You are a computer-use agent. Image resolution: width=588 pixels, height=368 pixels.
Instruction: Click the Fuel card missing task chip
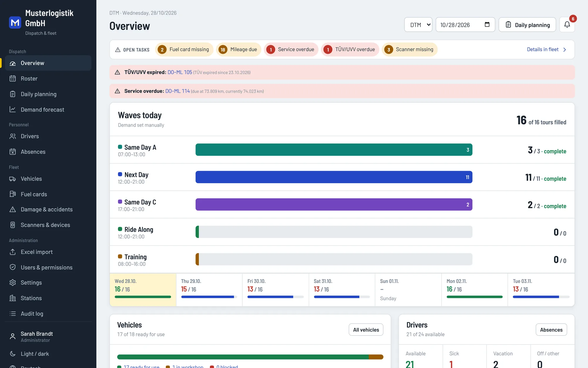184,49
